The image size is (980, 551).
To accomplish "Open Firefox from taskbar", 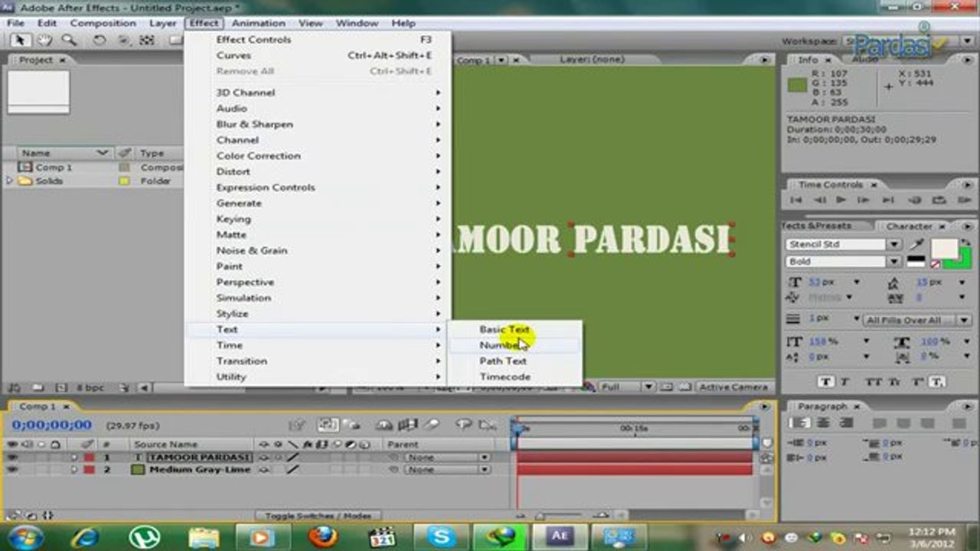I will point(324,536).
